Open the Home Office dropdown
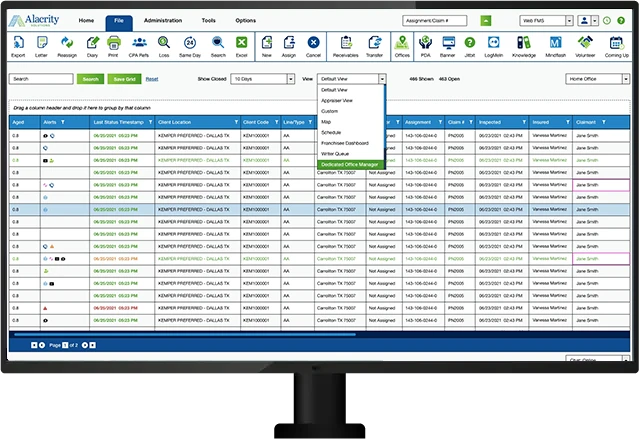The image size is (639, 439). (597, 79)
